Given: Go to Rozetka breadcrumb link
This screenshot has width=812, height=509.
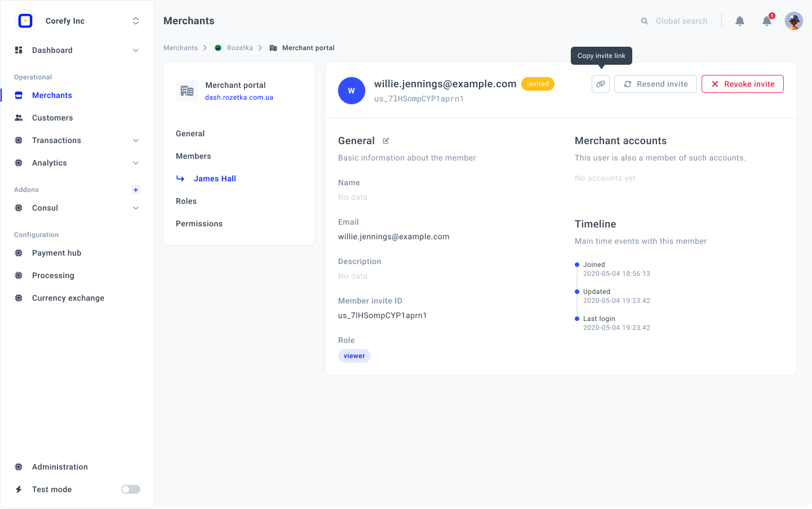Looking at the screenshot, I should [x=240, y=48].
